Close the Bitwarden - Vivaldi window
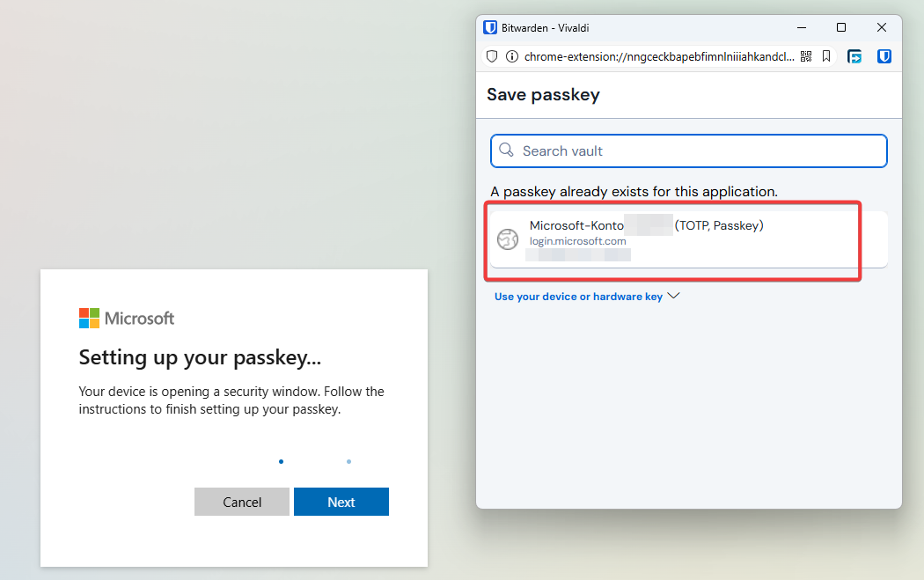This screenshot has height=580, width=924. click(x=882, y=27)
